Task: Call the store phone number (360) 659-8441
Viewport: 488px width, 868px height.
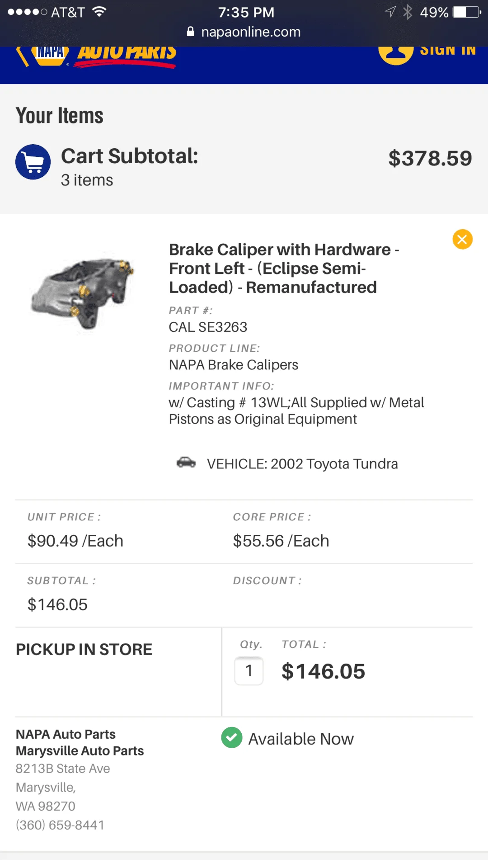Action: (60, 825)
